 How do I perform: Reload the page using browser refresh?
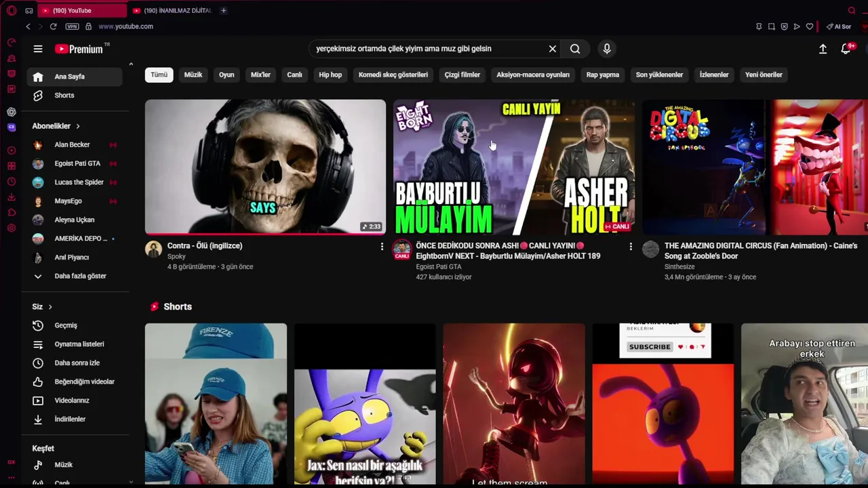click(x=53, y=26)
